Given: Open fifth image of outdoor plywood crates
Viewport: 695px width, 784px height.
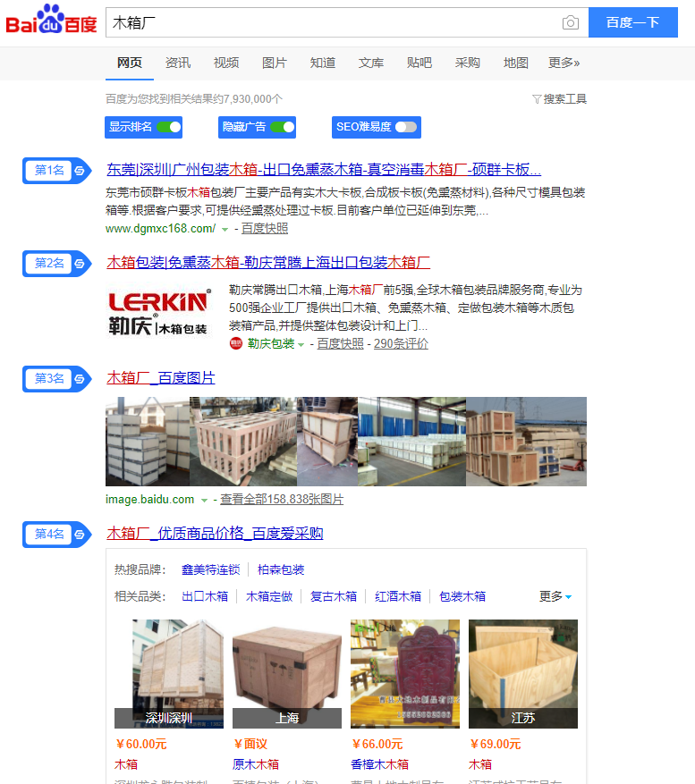Looking at the screenshot, I should point(526,442).
